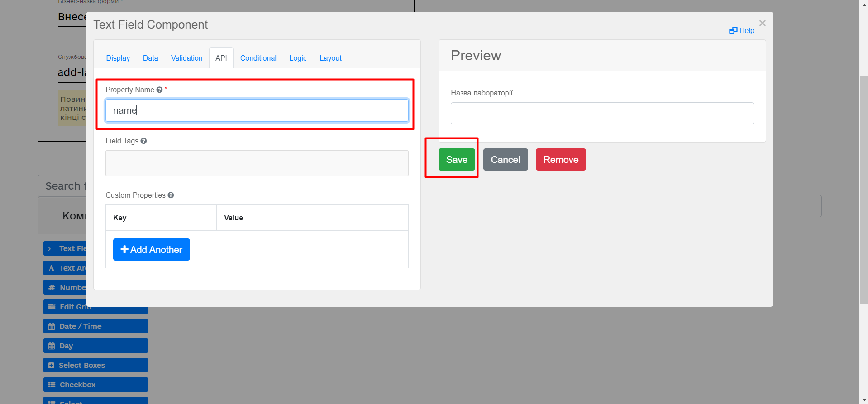Click the Custom Properties help icon
This screenshot has width=868, height=404.
(x=171, y=195)
